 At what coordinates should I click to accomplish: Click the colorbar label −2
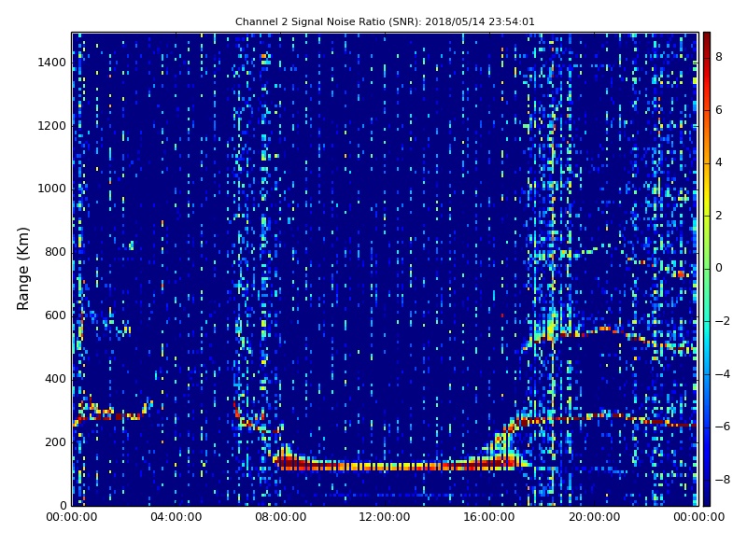(x=723, y=321)
